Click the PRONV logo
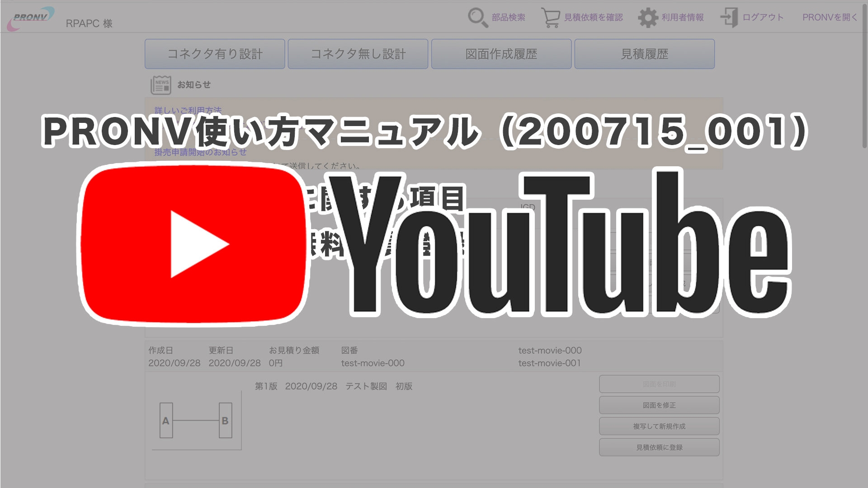This screenshot has width=868, height=488. pos(31,19)
